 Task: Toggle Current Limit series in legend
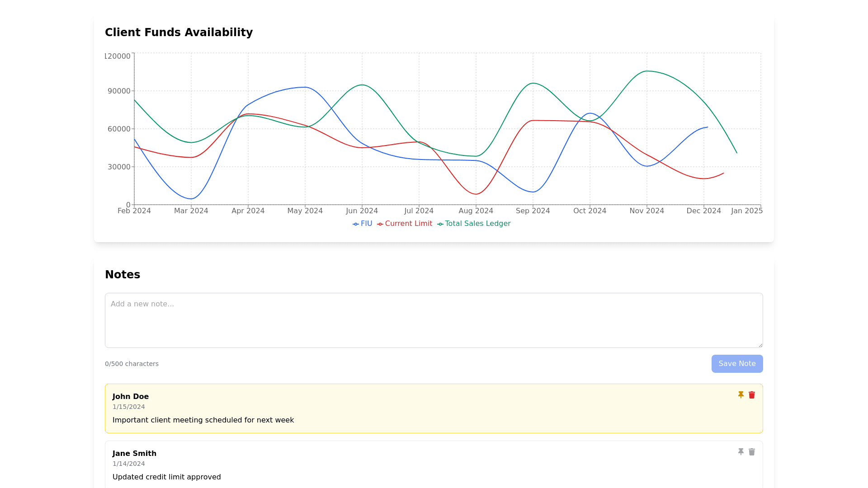405,224
